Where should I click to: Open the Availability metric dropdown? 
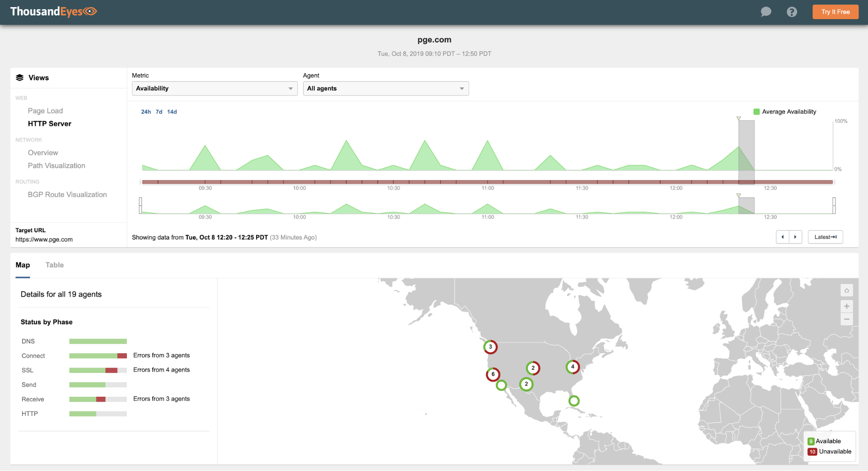215,89
